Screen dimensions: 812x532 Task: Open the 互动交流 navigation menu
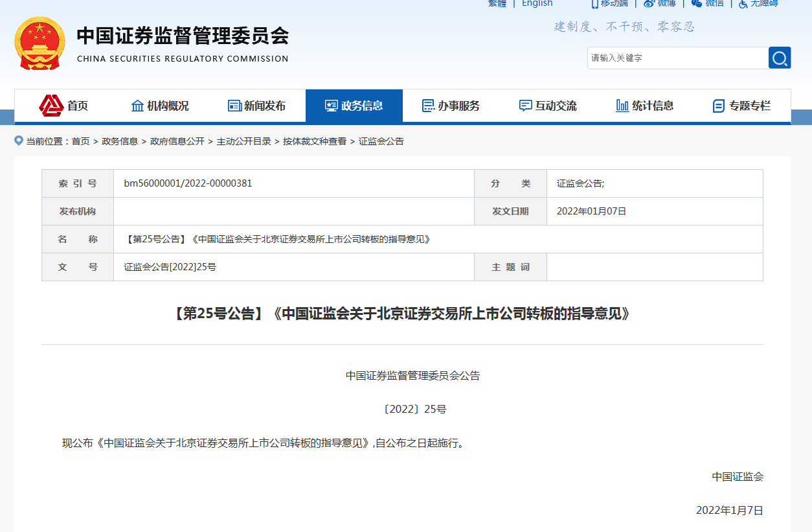pyautogui.click(x=548, y=106)
